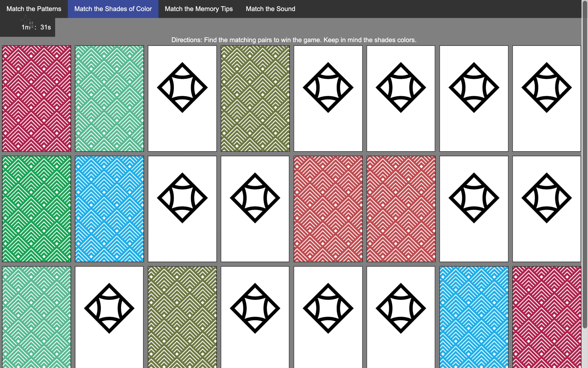This screenshot has height=368, width=588.
Task: Flip face-down card right of blue card, middle row
Action: 182,209
